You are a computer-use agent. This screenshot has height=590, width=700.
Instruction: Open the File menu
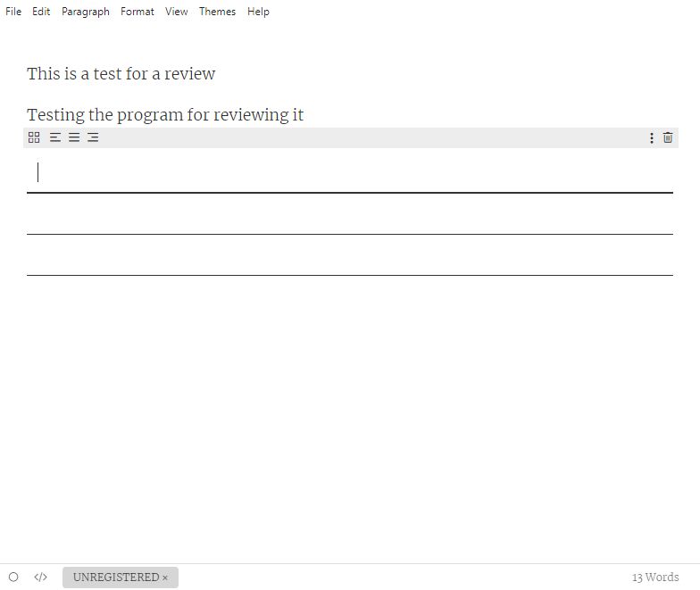pyautogui.click(x=13, y=12)
